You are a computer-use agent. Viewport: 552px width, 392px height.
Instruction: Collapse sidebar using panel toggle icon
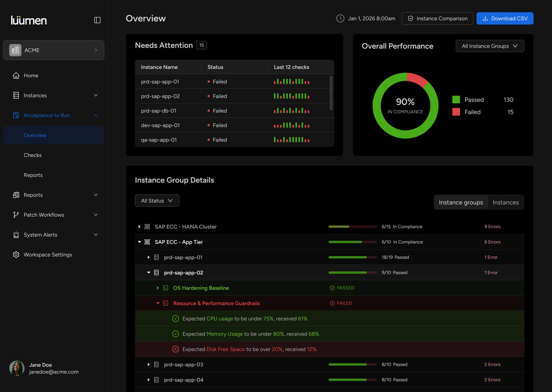tap(97, 20)
